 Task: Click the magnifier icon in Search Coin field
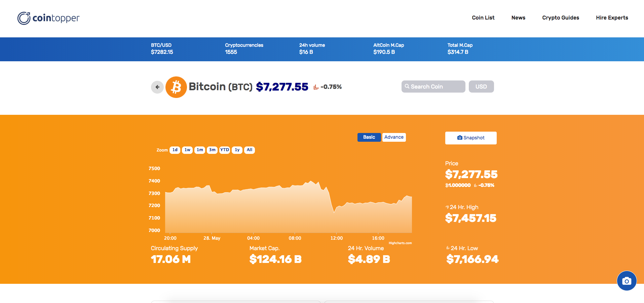(x=408, y=87)
